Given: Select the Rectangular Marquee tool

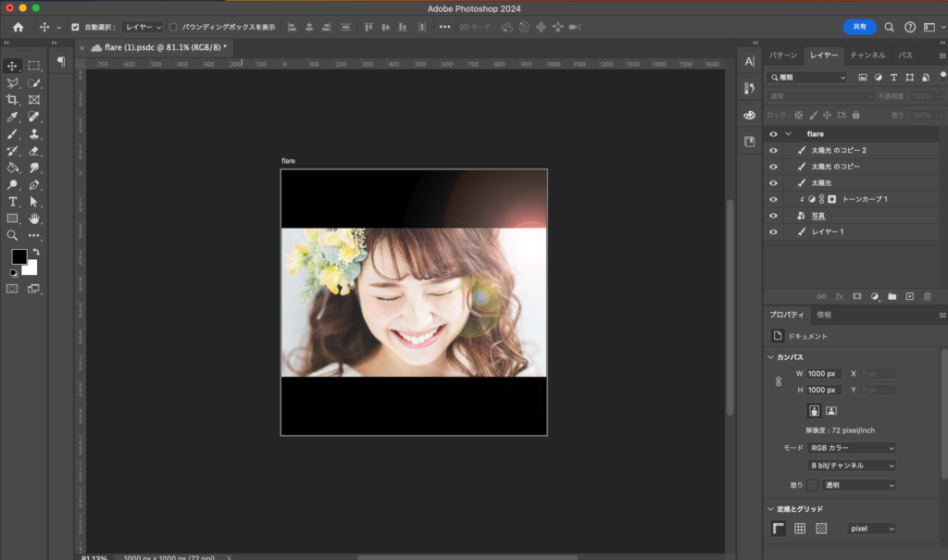Looking at the screenshot, I should (x=34, y=66).
